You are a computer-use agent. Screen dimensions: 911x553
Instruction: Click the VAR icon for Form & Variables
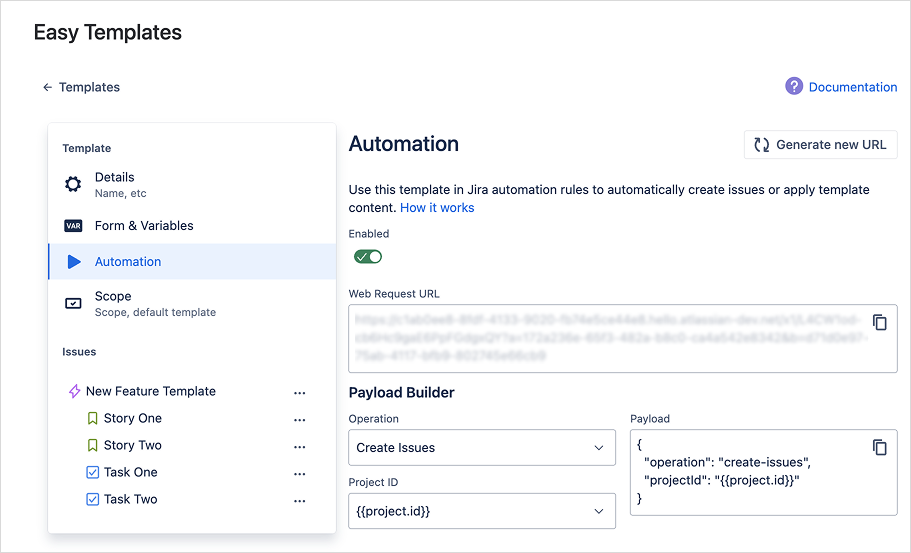73,226
